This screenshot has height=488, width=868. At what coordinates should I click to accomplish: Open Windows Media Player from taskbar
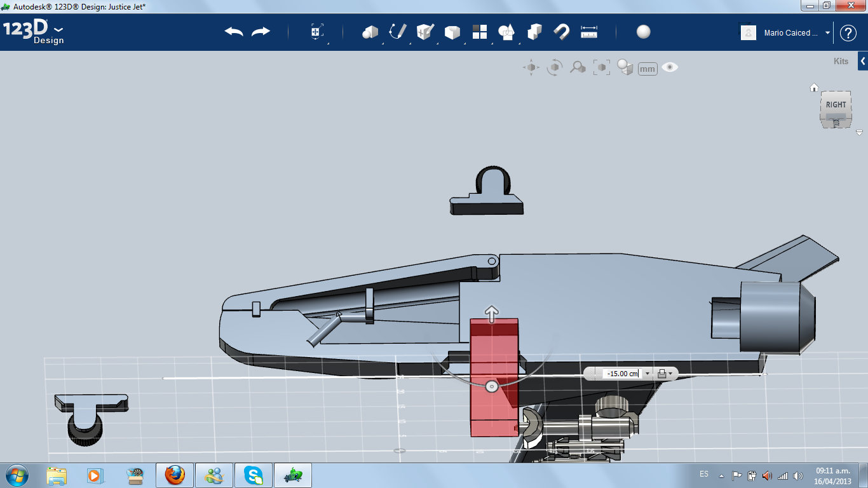[x=95, y=475]
